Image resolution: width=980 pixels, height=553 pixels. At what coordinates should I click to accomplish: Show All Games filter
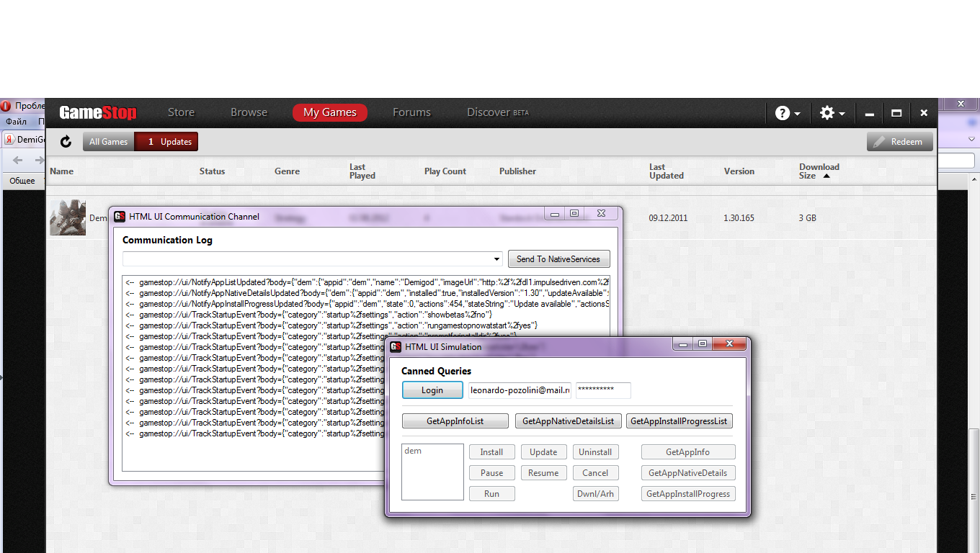[x=108, y=142]
